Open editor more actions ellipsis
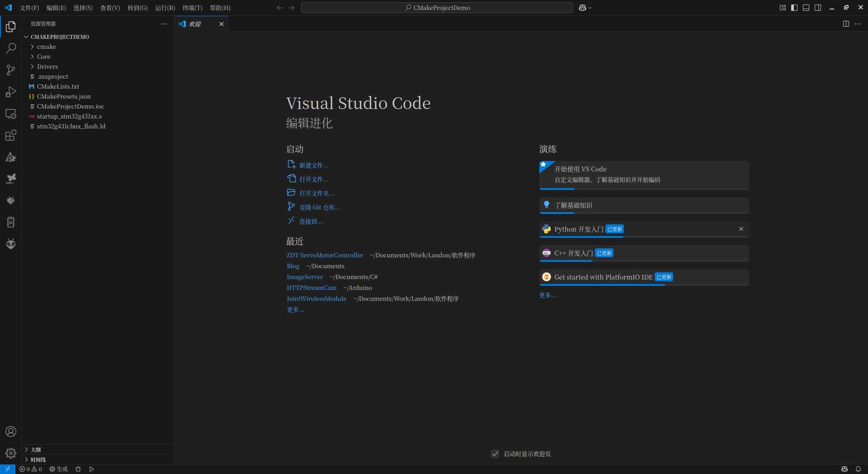The height and width of the screenshot is (474, 868). (858, 24)
